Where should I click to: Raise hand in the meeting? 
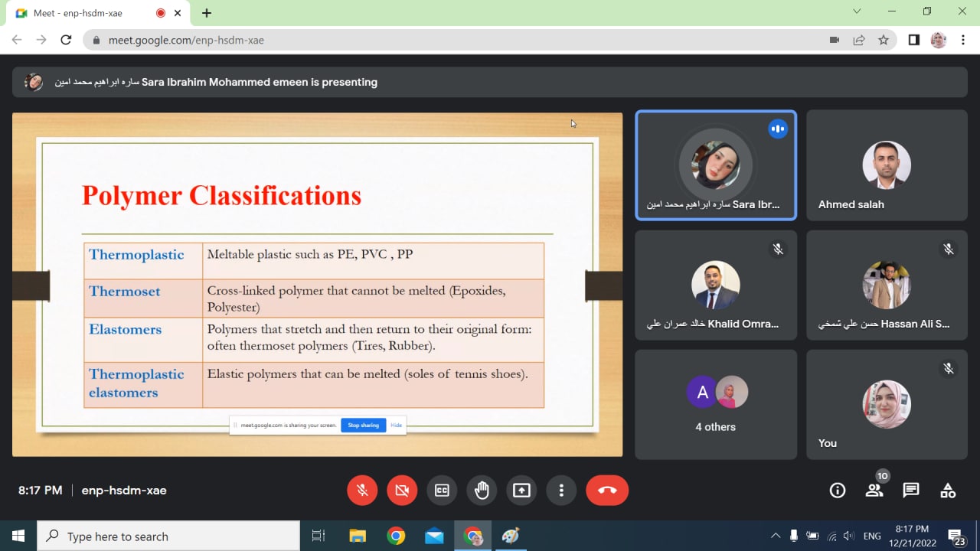tap(482, 491)
